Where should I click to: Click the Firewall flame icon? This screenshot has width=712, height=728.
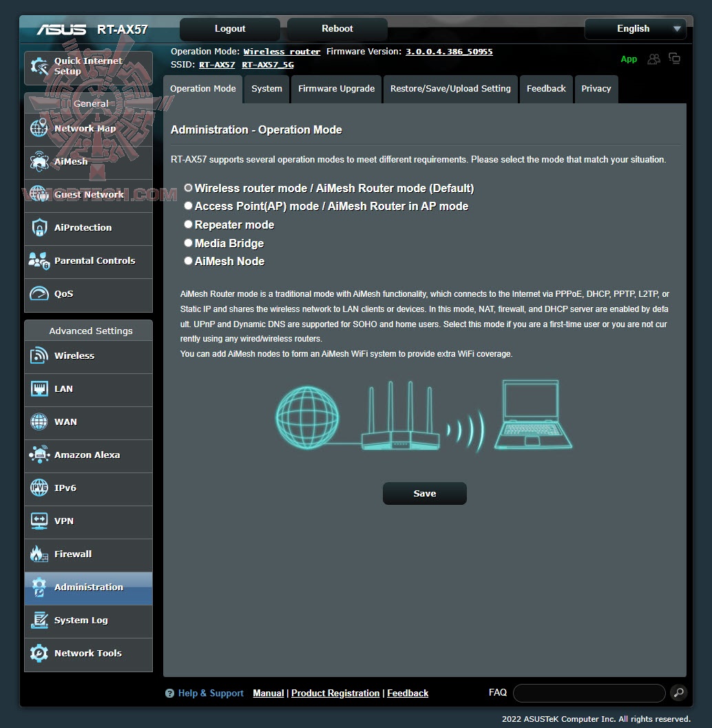(x=39, y=554)
